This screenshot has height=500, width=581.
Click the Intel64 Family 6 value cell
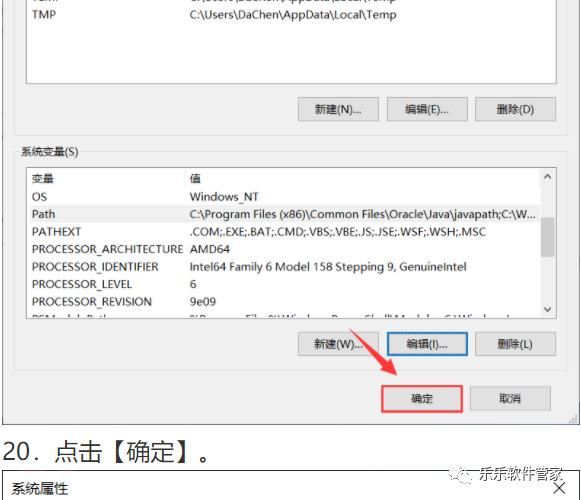(328, 266)
